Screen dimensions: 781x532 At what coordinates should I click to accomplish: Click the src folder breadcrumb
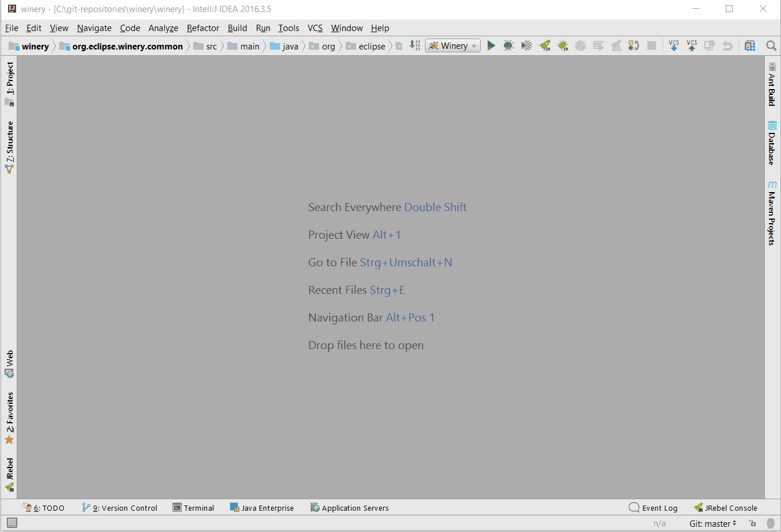tap(205, 46)
